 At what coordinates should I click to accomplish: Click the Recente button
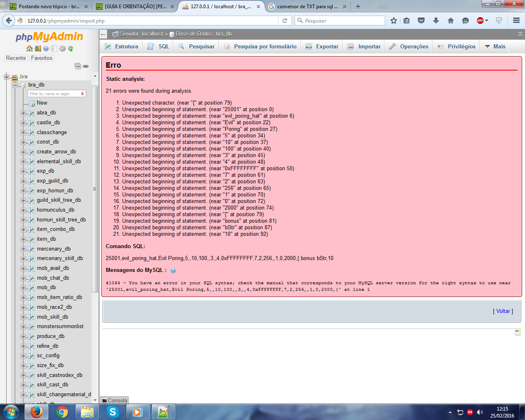(x=16, y=58)
